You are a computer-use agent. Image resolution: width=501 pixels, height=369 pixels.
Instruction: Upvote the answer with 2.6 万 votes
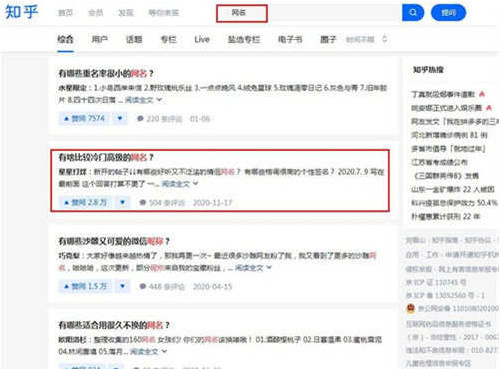[x=85, y=202]
